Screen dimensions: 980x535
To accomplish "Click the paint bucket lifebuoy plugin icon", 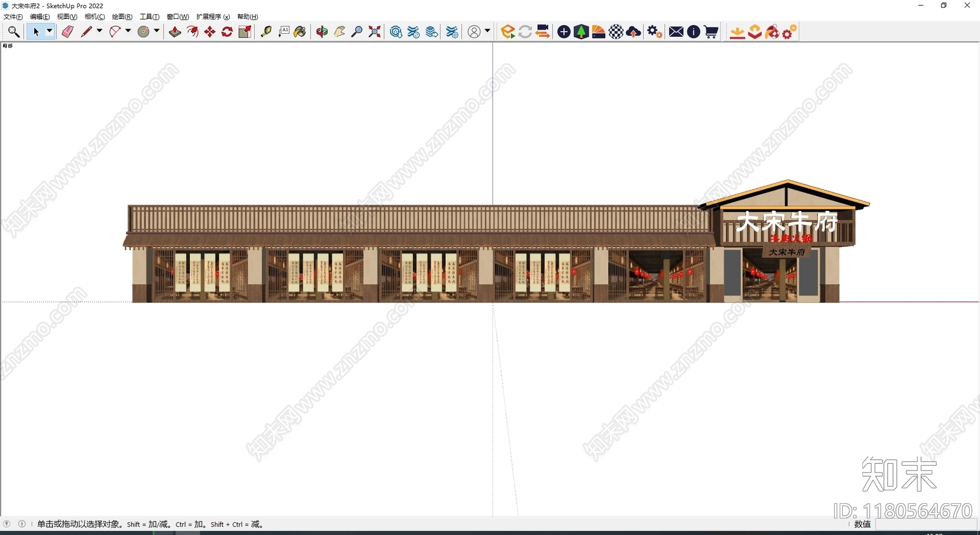I will coord(772,32).
